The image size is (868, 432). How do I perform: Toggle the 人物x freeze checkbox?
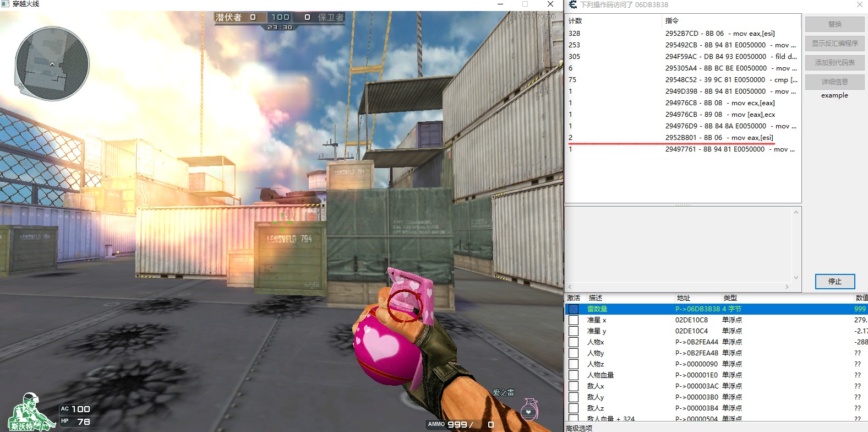[x=574, y=342]
